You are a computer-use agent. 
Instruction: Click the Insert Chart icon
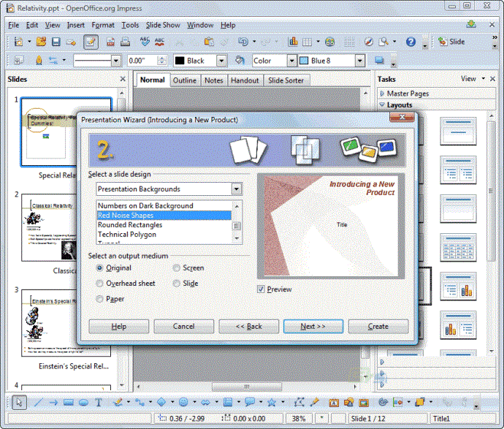(x=293, y=42)
